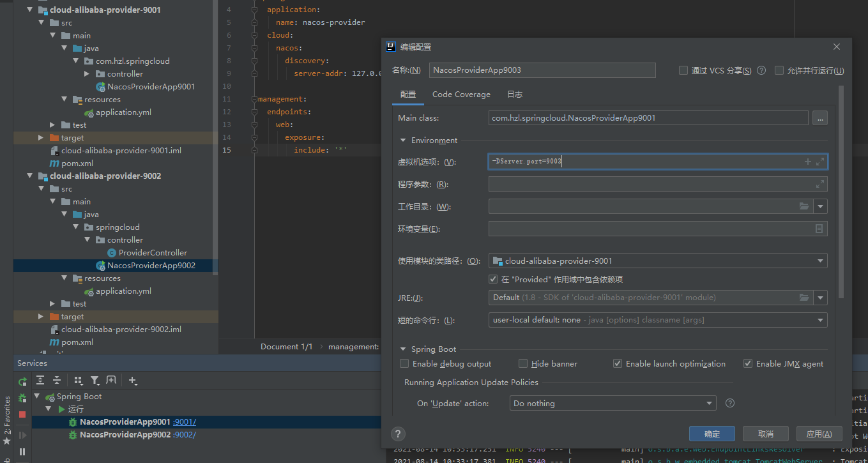The image size is (868, 463).
Task: Click the Pause icon in Services sidebar
Action: pos(22,452)
